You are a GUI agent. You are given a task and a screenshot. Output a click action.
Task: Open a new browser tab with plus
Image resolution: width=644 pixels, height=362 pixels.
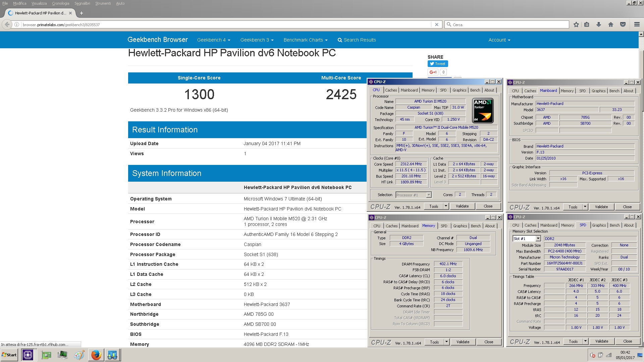[82, 13]
